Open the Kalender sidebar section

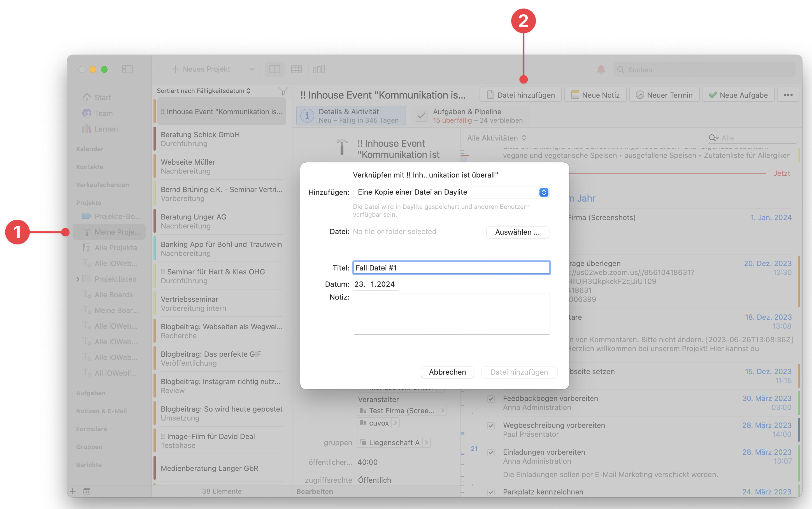(x=90, y=149)
